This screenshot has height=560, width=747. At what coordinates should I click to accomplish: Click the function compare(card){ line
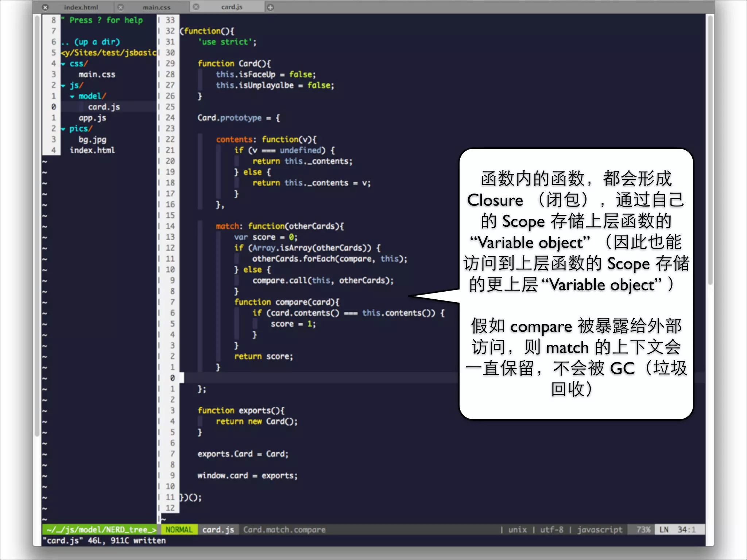(x=287, y=302)
